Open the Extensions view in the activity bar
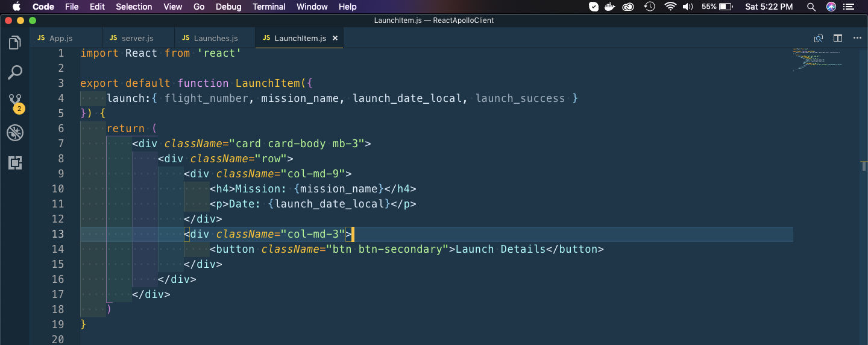Screen dimensions: 868x345 15,162
